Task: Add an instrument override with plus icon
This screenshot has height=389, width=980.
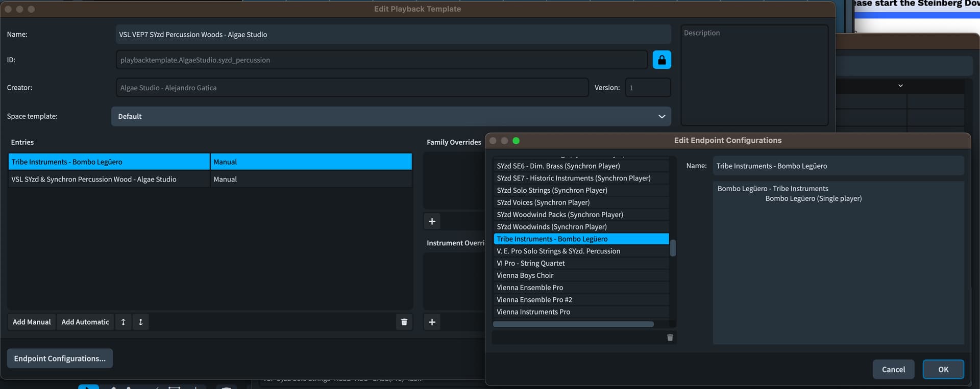Action: coord(432,322)
